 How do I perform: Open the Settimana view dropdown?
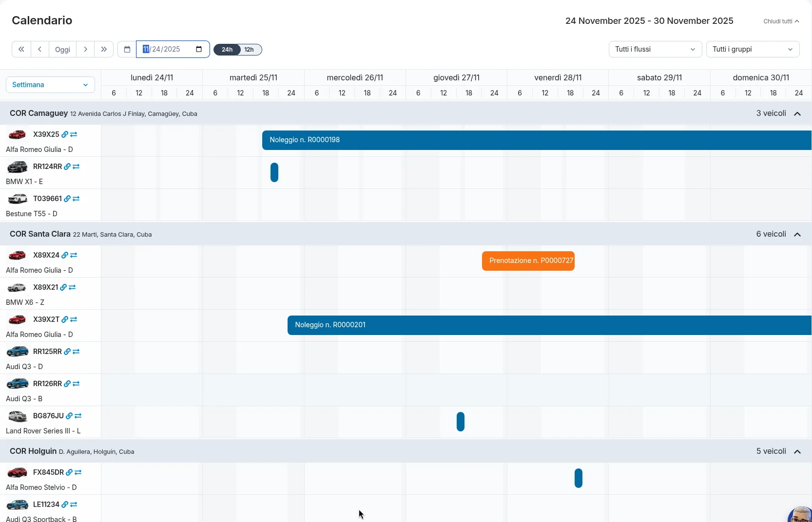coord(50,85)
